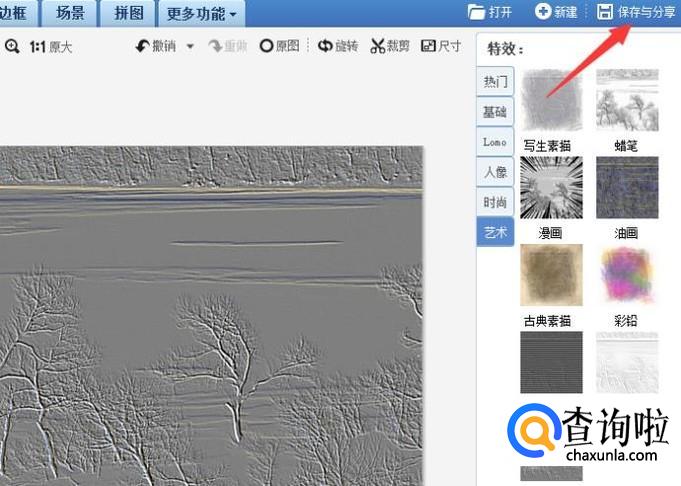Create a new image with 新建

click(556, 12)
